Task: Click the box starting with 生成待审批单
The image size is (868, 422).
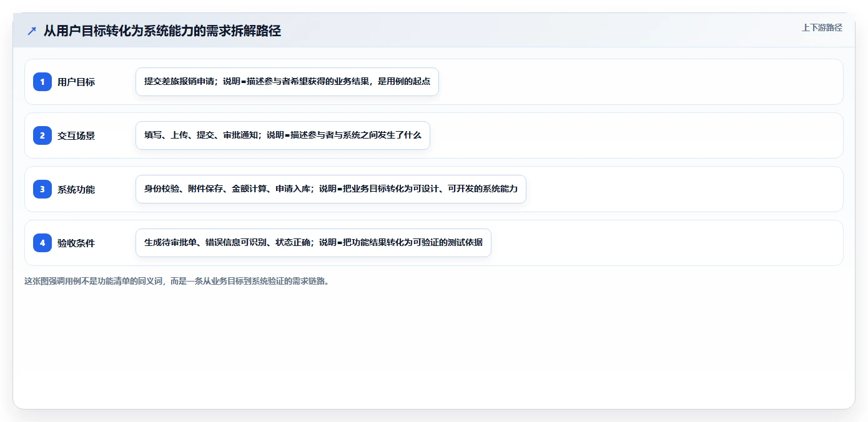Action: (x=313, y=243)
